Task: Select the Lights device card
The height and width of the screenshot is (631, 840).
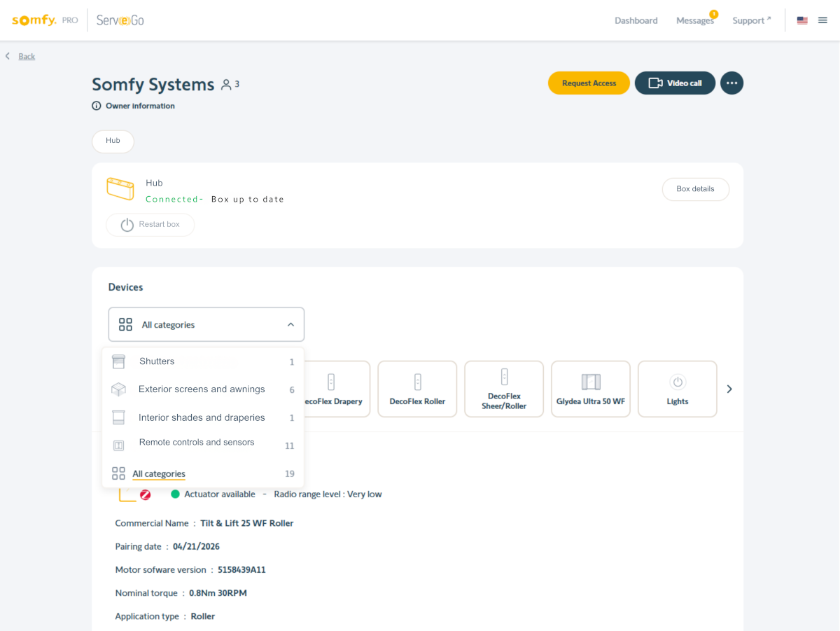Action: point(678,389)
